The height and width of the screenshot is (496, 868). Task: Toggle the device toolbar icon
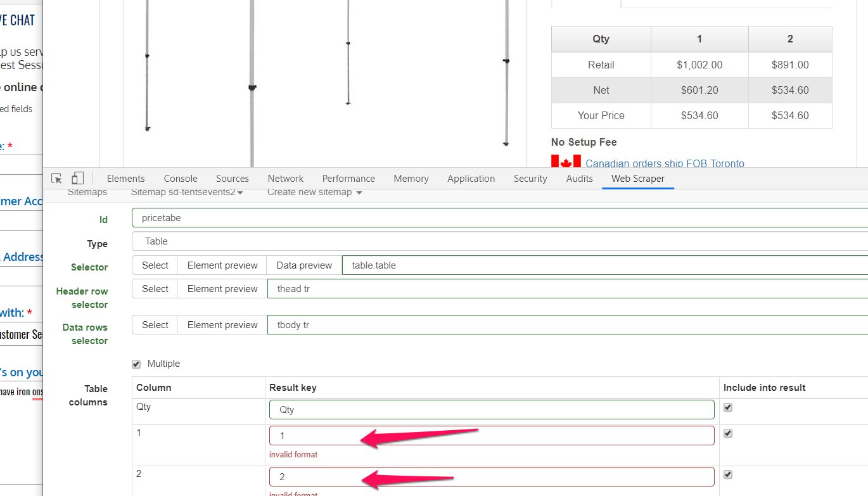(x=77, y=179)
